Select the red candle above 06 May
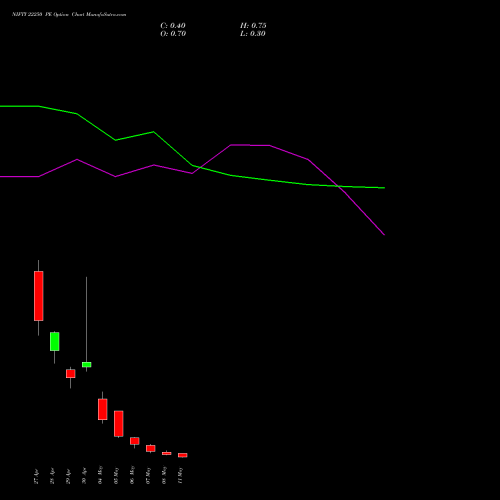The height and width of the screenshot is (500, 500). coord(135,441)
